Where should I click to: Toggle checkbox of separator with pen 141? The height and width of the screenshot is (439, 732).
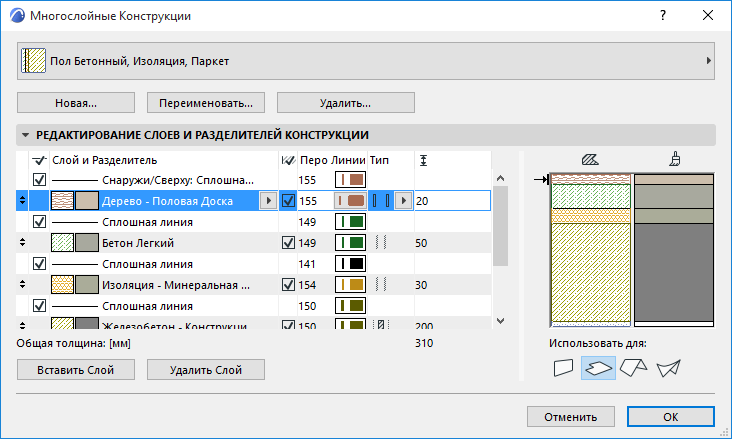point(39,264)
